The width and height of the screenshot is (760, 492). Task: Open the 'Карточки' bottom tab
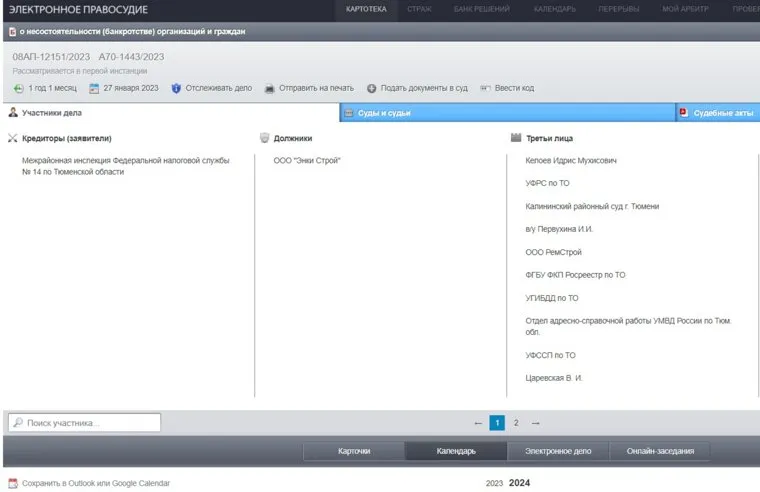point(354,451)
